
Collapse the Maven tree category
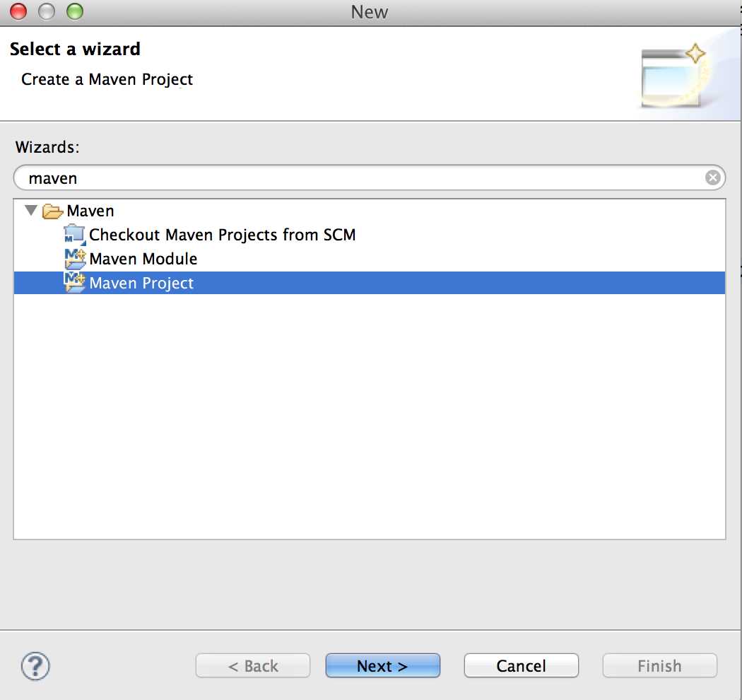tap(31, 210)
